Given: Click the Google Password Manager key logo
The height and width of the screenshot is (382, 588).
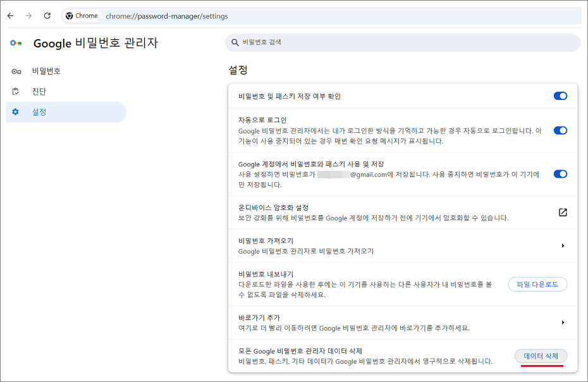Looking at the screenshot, I should point(16,43).
